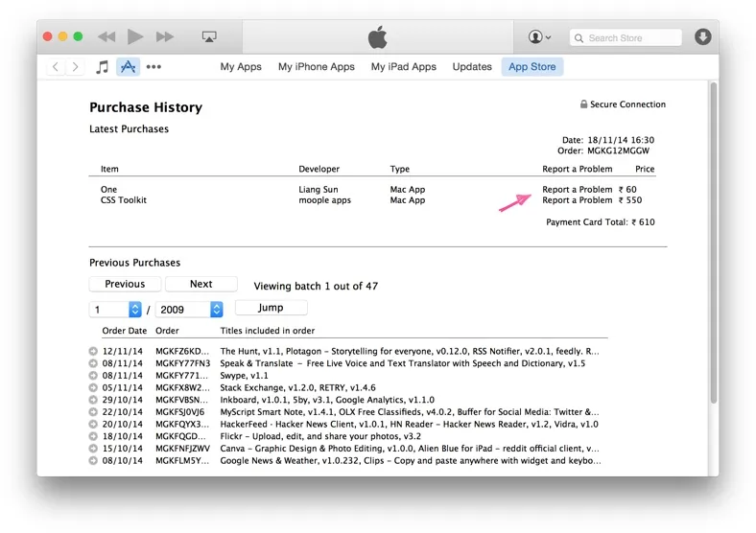This screenshot has height=533, width=756.
Task: Click the green zoom window button
Action: [x=78, y=36]
